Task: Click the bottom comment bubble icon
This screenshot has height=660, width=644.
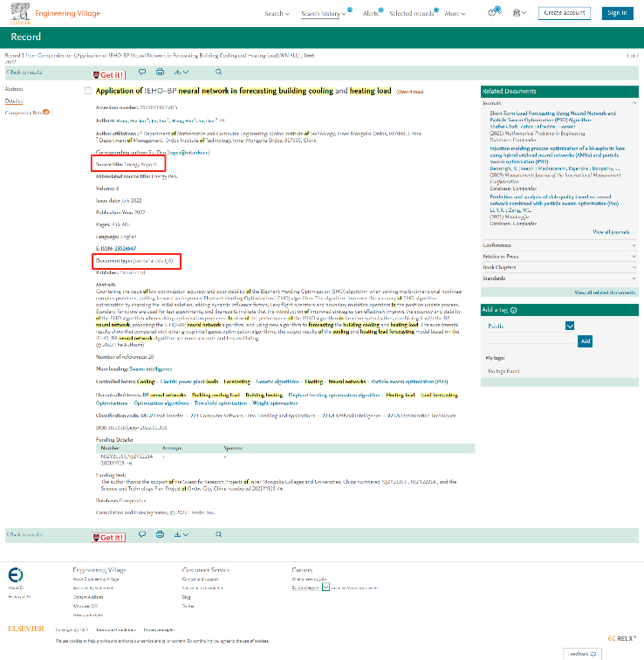Action: (142, 534)
